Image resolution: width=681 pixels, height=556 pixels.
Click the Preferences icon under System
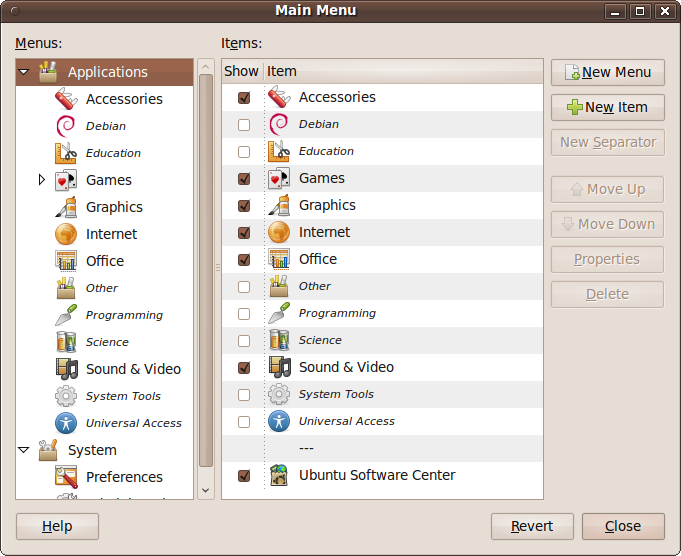pos(66,477)
